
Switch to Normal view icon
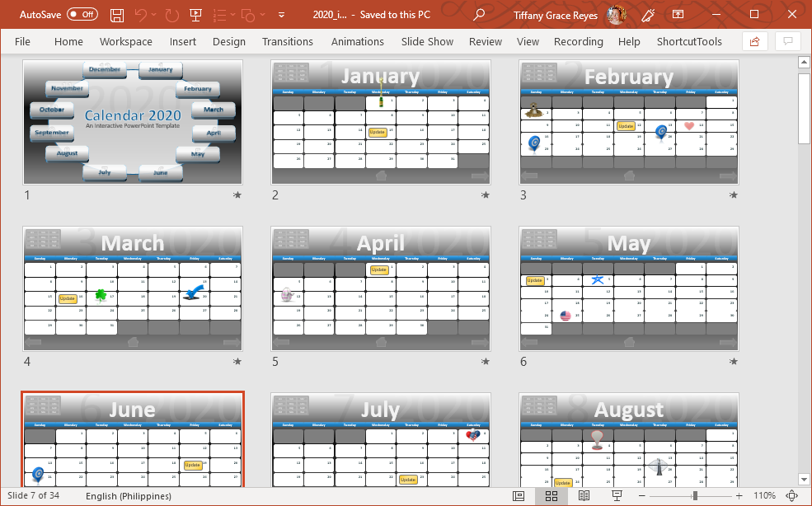pyautogui.click(x=519, y=496)
